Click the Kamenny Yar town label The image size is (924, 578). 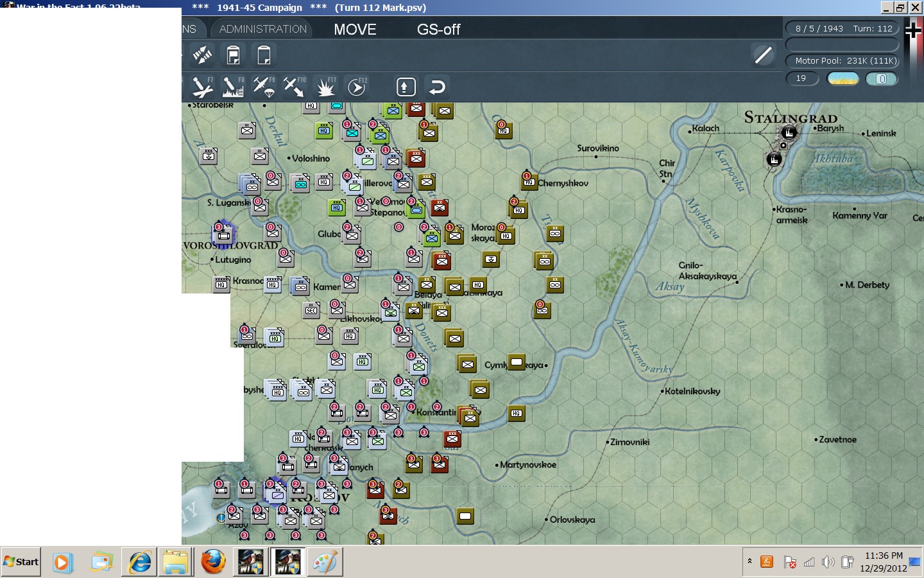coord(860,216)
